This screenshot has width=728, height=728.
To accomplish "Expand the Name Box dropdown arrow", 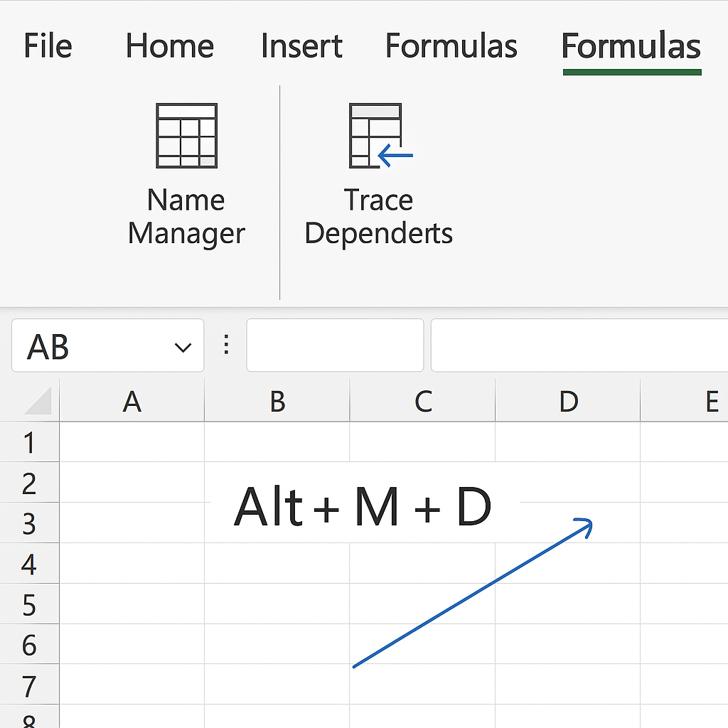I will 183,347.
